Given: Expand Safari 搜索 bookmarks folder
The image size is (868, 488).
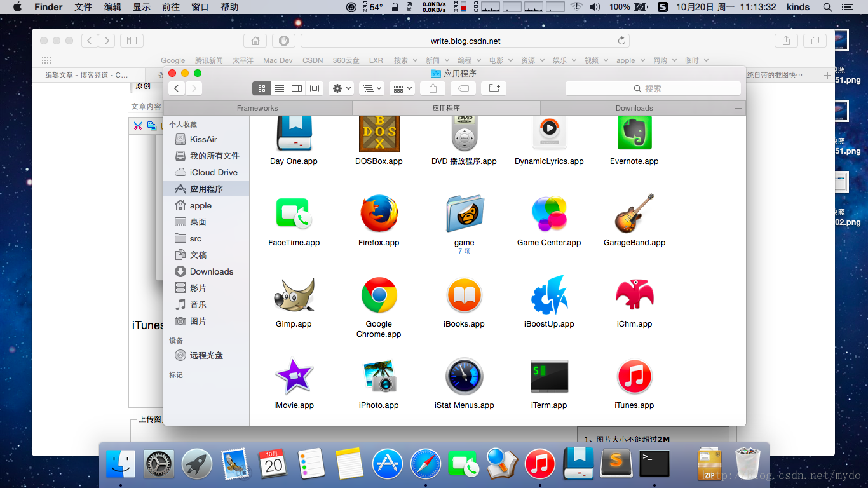Looking at the screenshot, I should (x=405, y=60).
